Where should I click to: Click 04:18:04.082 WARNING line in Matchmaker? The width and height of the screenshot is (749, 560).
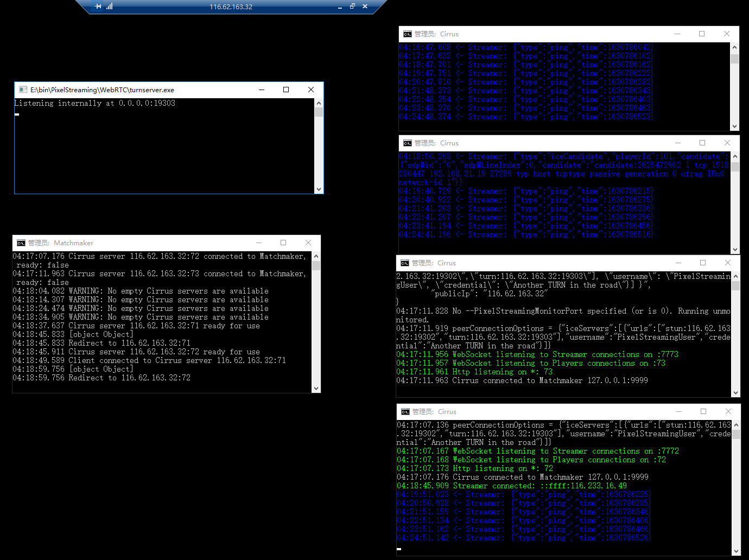click(x=141, y=291)
